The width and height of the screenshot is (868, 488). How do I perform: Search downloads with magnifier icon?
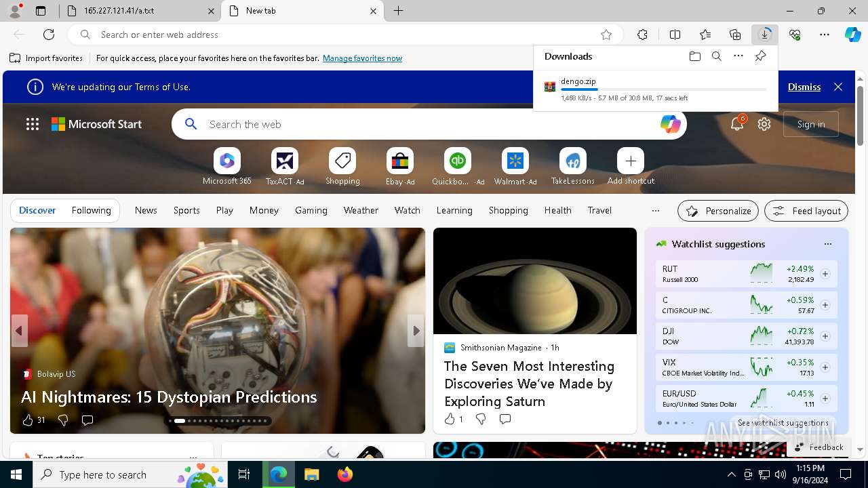pos(716,56)
